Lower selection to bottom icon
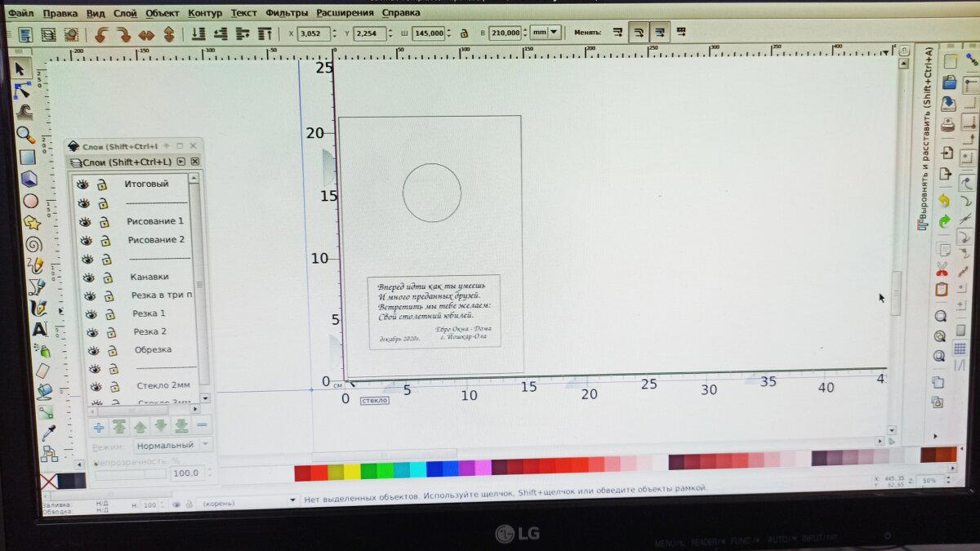Viewport: 980px width, 551px height. 198,33
